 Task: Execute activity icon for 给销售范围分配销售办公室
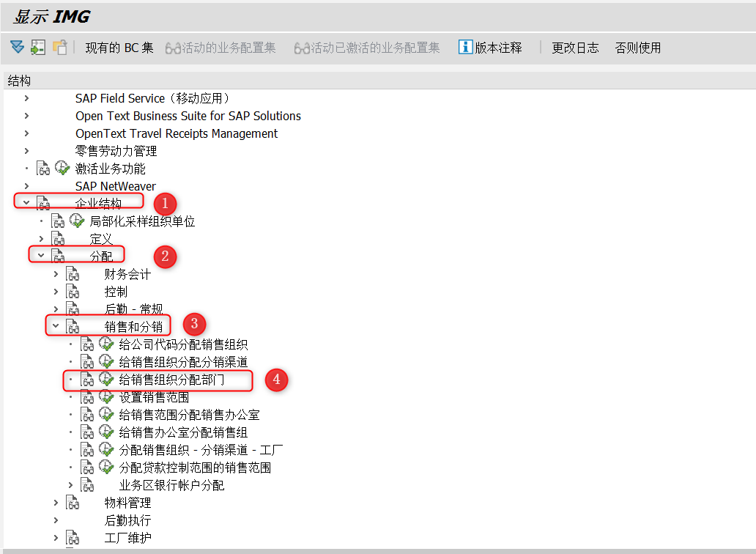click(106, 414)
